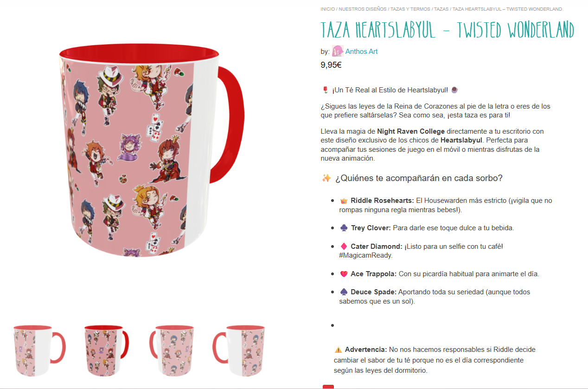
Task: Select the first mug thumbnail with right handle
Action: click(38, 350)
